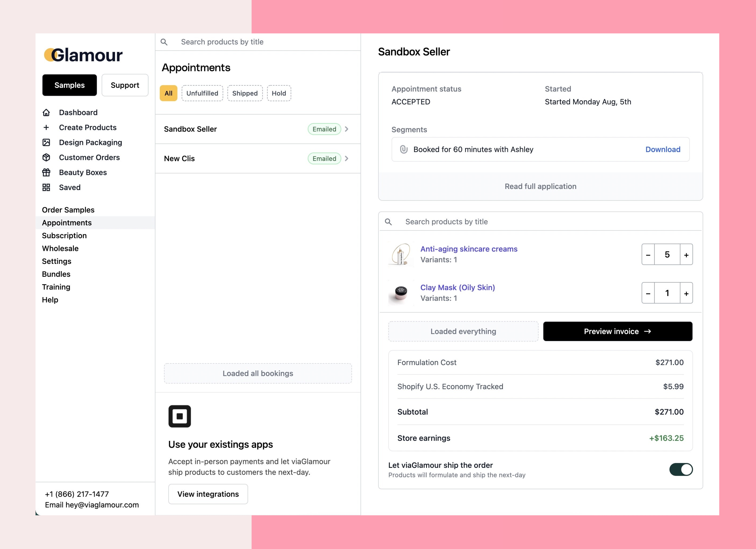The height and width of the screenshot is (549, 756).
Task: Click the Square logo icon
Action: pyautogui.click(x=180, y=416)
